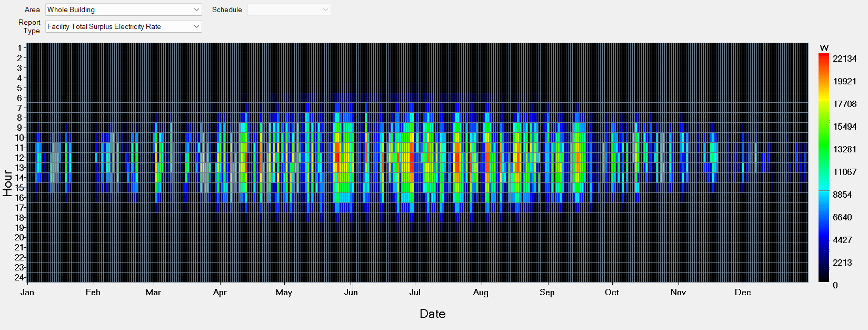Select the 11067 value on the legend
Image resolution: width=868 pixels, height=330 pixels.
pyautogui.click(x=844, y=172)
